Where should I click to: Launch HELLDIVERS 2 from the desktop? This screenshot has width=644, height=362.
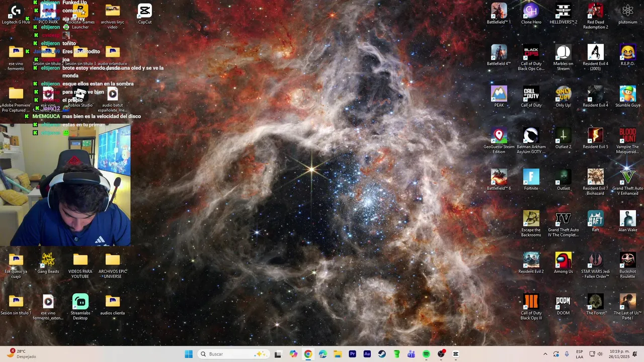tap(563, 14)
